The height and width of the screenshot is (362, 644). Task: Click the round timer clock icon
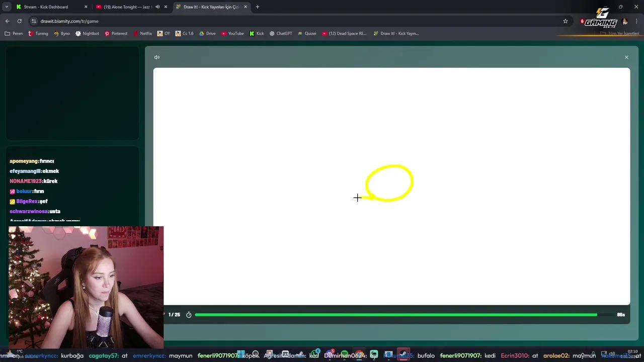pos(189,315)
